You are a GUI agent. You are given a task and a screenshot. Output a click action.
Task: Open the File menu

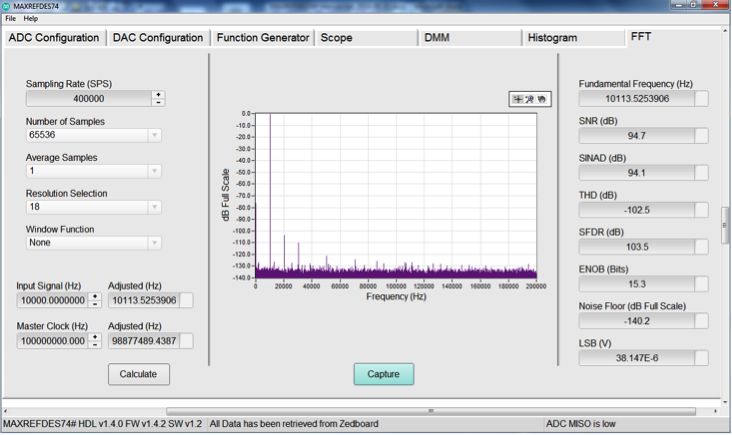click(10, 19)
